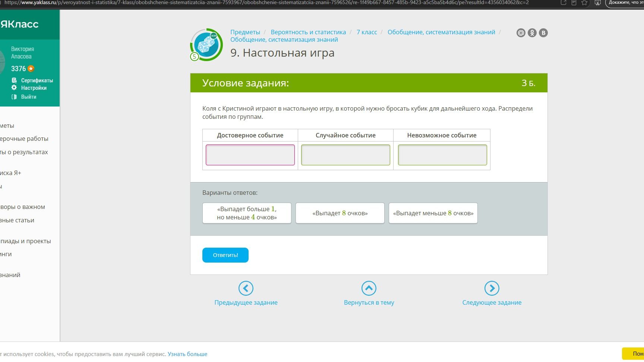Click the green number 5 badge
644x362 pixels.
coord(194,57)
